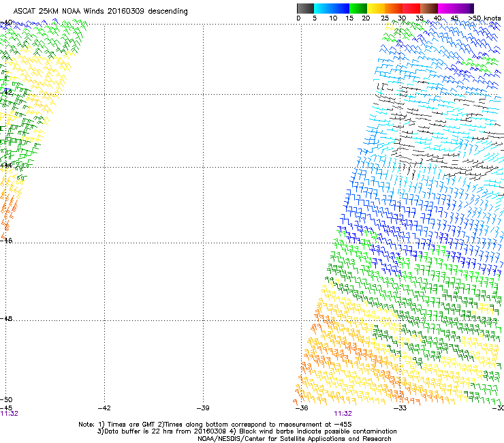Pick the green 15-20 knot legend color
Screen dimensions: 504x443
coord(358,8)
